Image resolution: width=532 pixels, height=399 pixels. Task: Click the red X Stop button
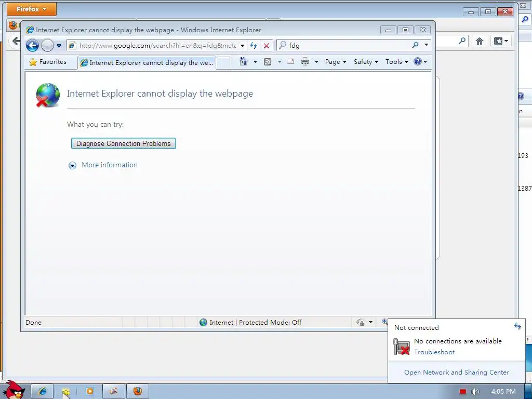click(267, 46)
